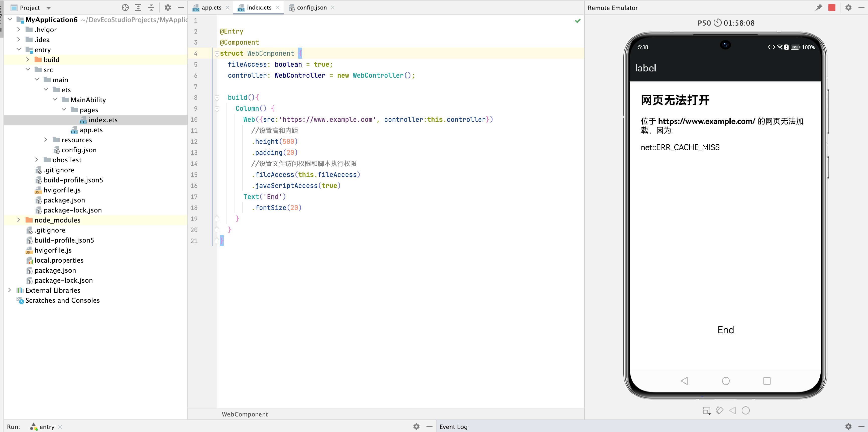The image size is (868, 432).
Task: Tap the emulator back navigation triangle
Action: [684, 381]
